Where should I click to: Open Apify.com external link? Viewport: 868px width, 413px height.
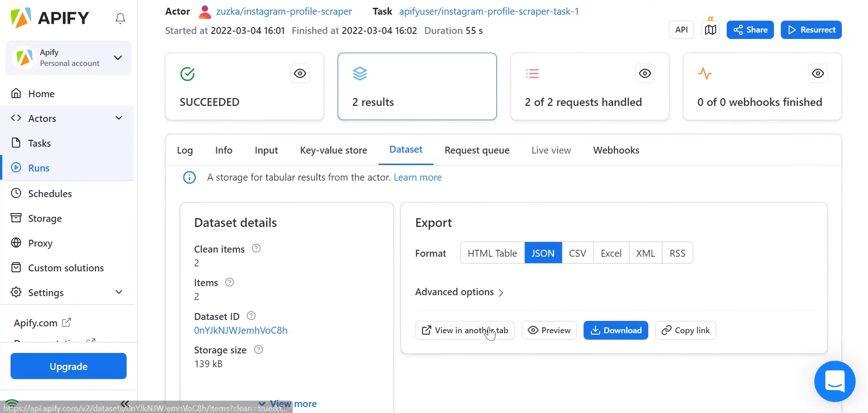point(42,323)
